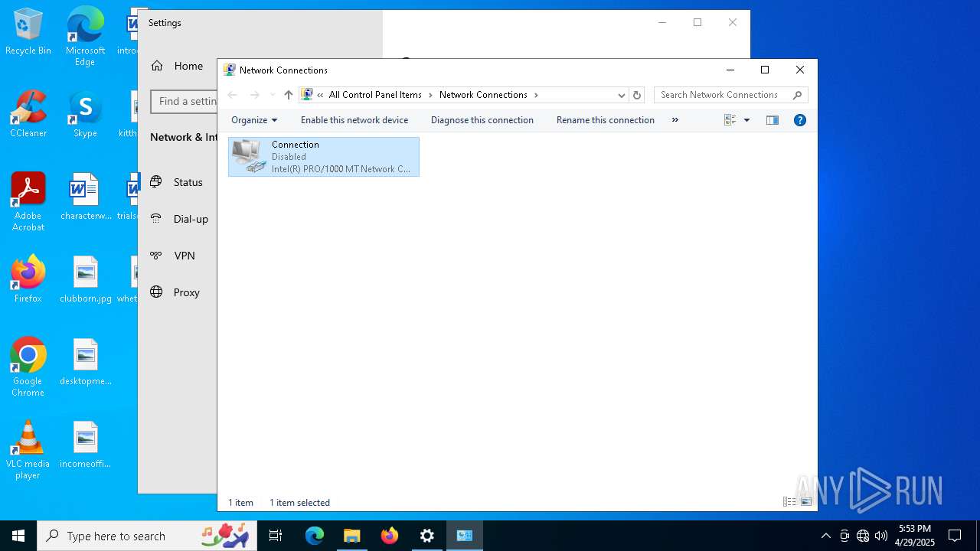The image size is (980, 551).
Task: Click the search magnifier icon
Action: click(797, 95)
